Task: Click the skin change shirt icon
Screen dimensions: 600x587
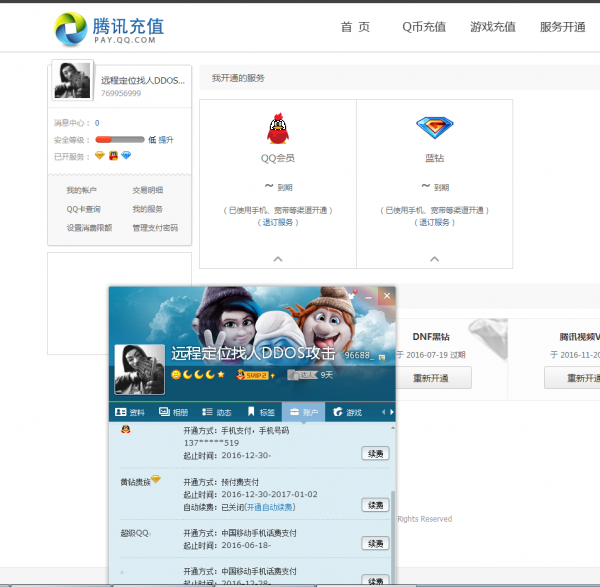Action: [x=352, y=295]
